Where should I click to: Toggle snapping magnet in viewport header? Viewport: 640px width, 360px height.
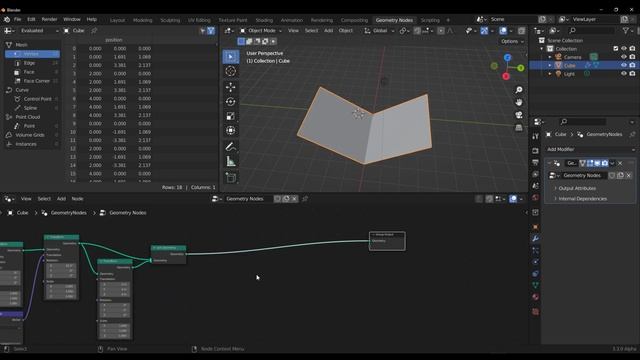pyautogui.click(x=417, y=31)
